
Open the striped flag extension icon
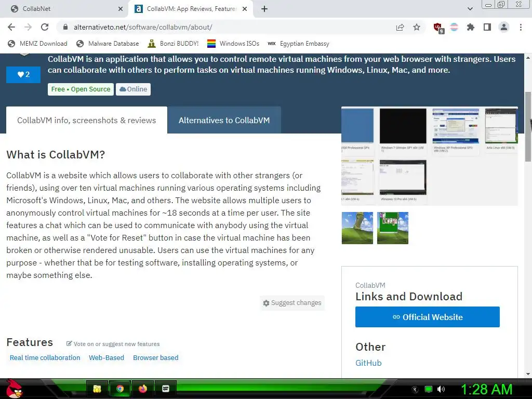[x=454, y=27]
